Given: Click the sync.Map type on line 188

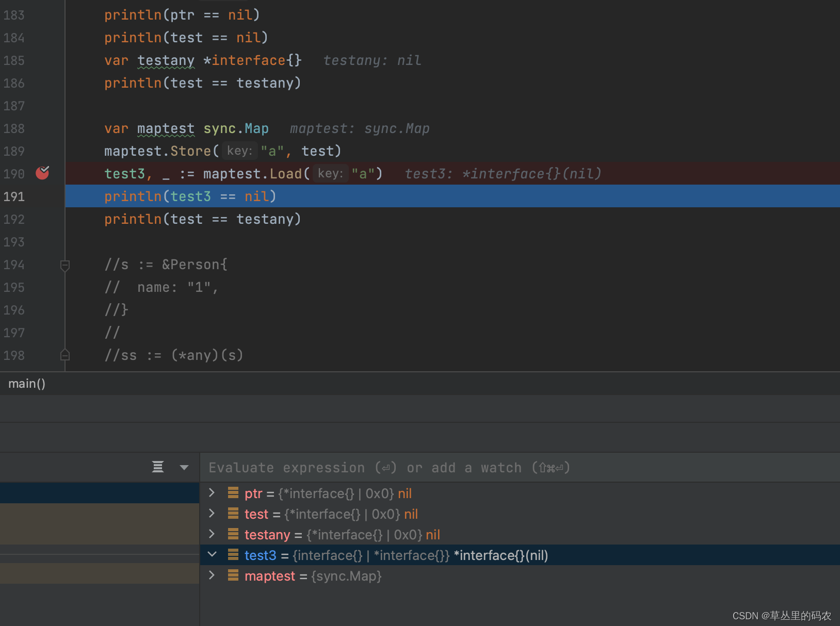Looking at the screenshot, I should [236, 128].
